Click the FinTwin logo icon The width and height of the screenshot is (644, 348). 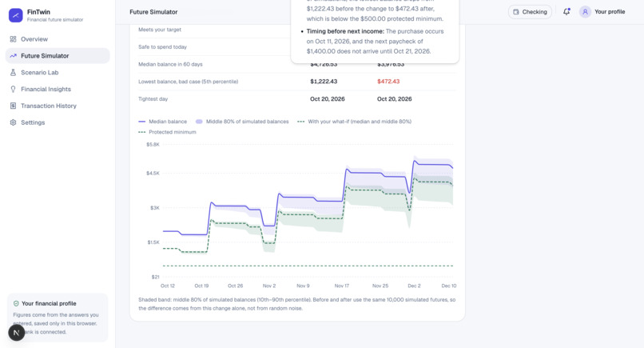(16, 15)
